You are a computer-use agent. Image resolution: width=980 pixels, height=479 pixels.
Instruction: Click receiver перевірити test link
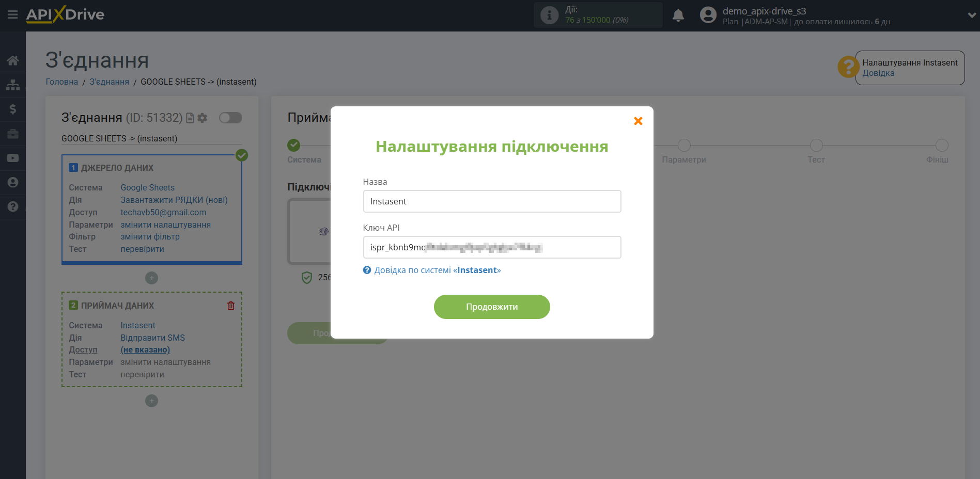pyautogui.click(x=142, y=375)
